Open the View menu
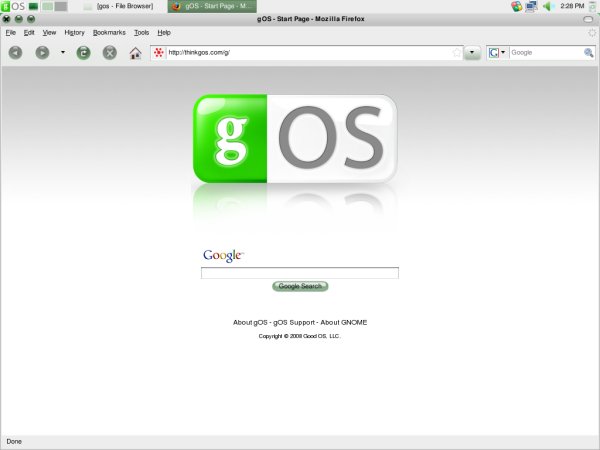Screen dimensions: 600x450 click(49, 33)
